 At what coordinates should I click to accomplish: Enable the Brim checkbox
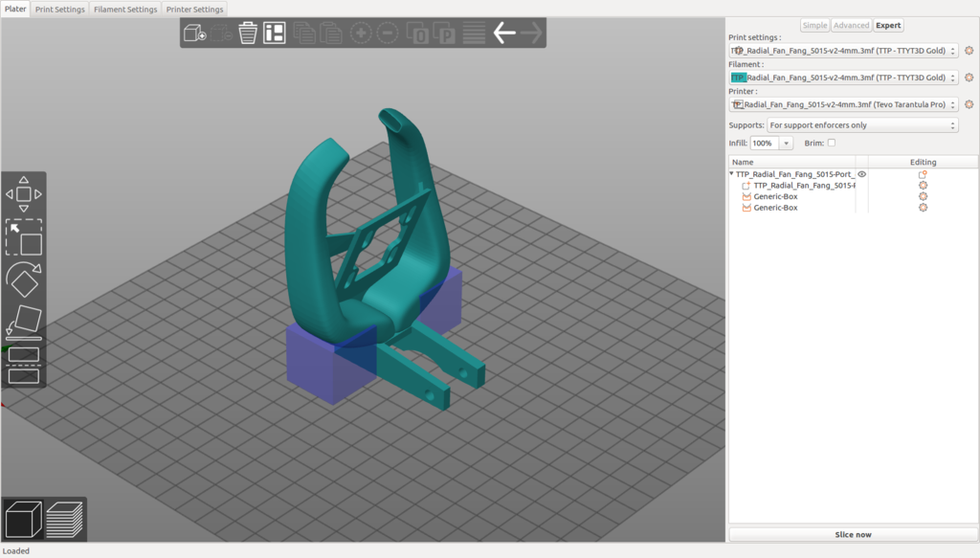tap(832, 143)
